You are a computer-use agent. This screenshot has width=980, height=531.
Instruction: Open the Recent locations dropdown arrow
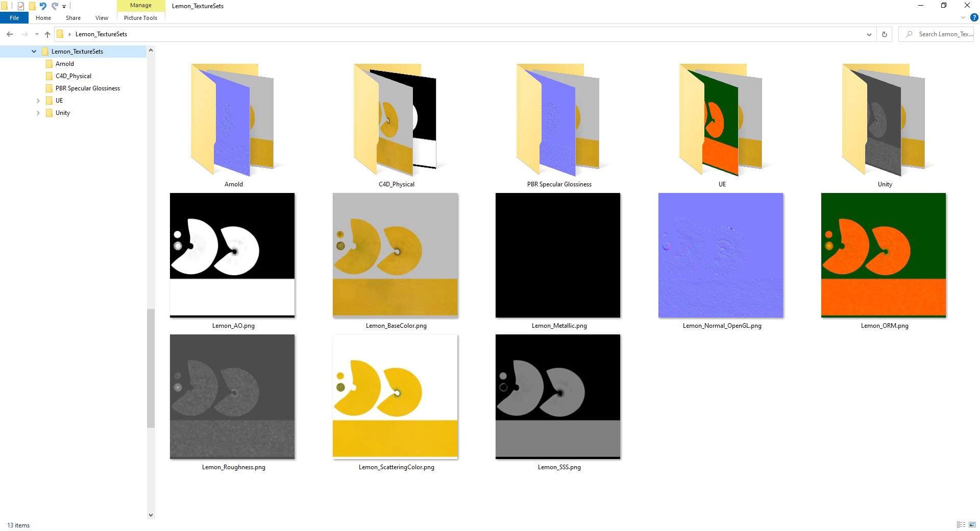tap(37, 34)
